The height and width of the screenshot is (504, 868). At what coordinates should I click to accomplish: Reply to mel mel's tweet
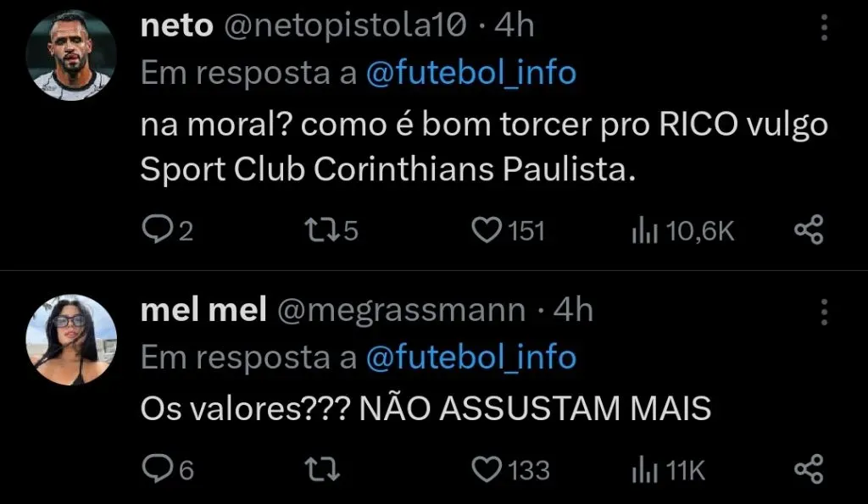click(x=154, y=468)
